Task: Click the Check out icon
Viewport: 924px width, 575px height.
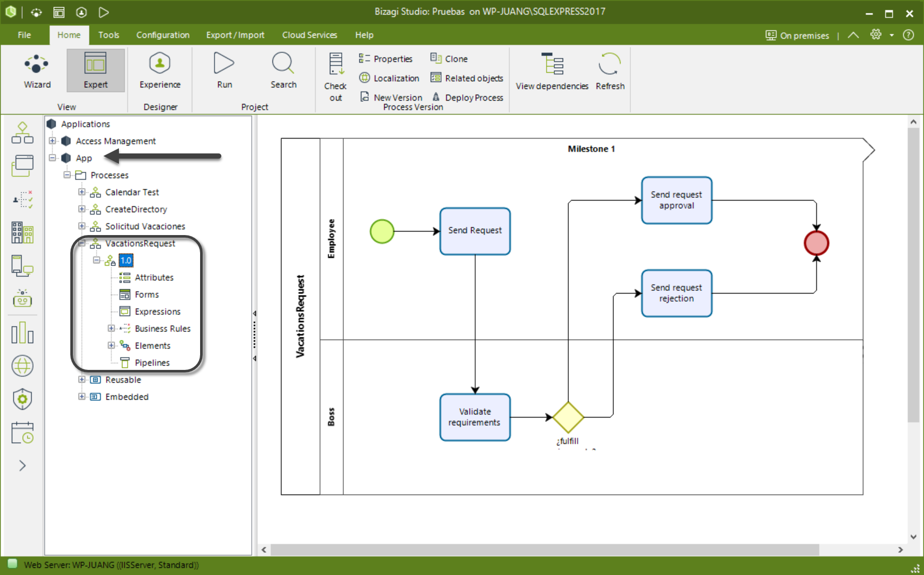Action: click(x=336, y=76)
